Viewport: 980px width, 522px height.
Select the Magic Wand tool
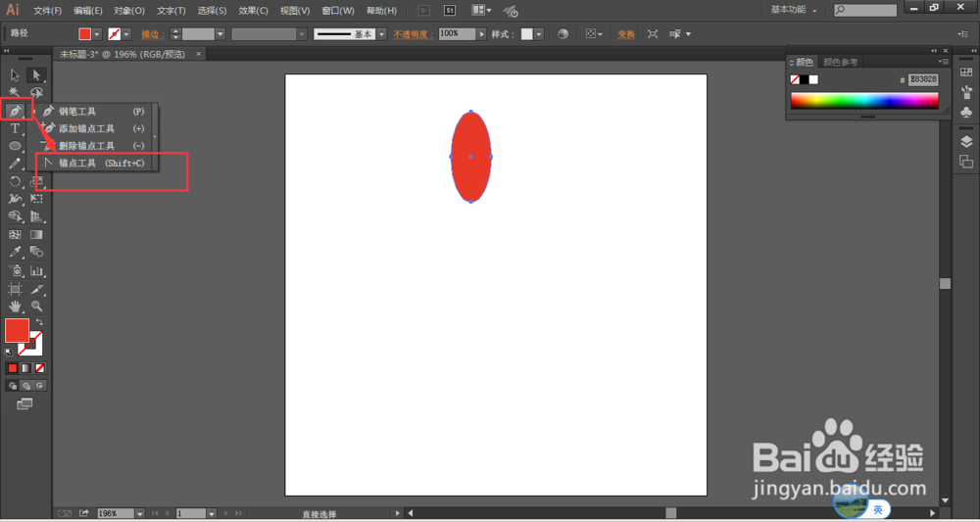click(15, 93)
